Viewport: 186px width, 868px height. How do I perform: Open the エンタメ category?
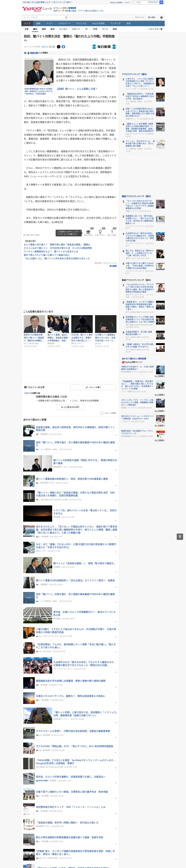pos(63,29)
